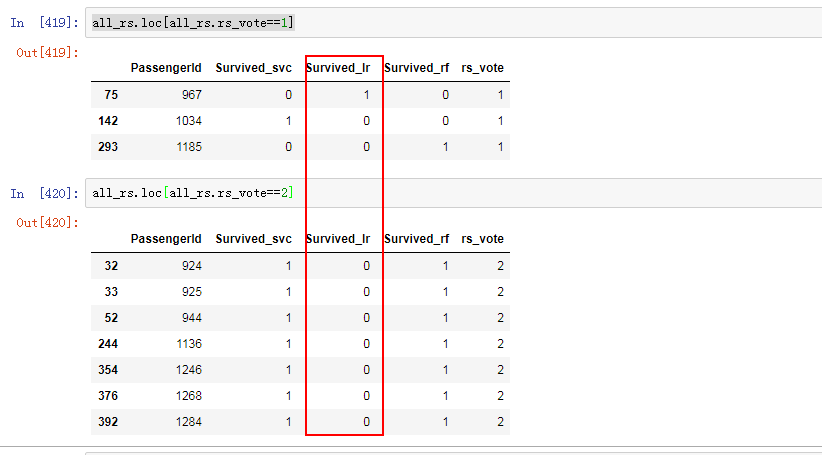Click PassengerId value 1268
822x455 pixels.
189,396
